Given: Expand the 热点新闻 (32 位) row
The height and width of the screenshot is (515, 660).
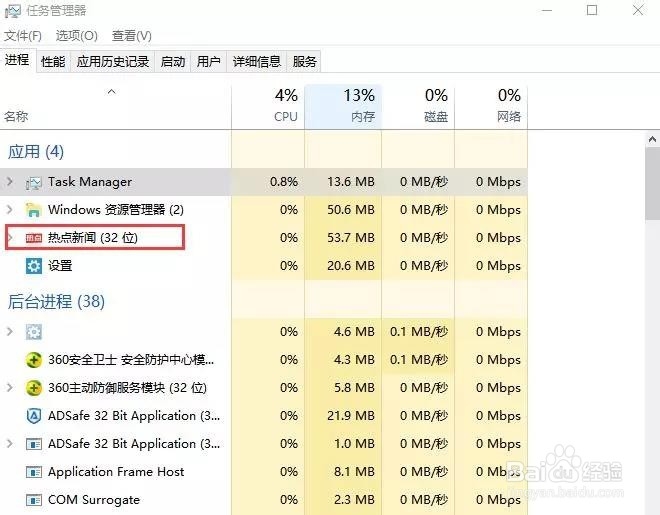Looking at the screenshot, I should point(11,238).
